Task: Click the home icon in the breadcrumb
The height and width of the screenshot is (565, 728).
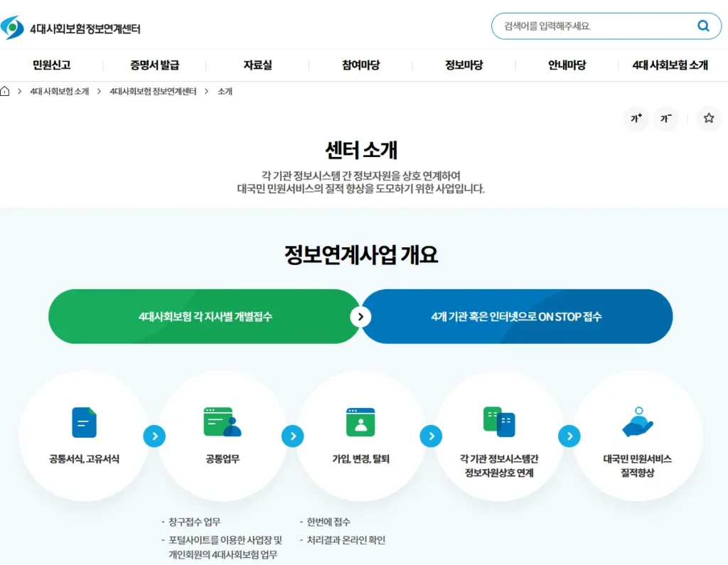Action: pos(6,91)
